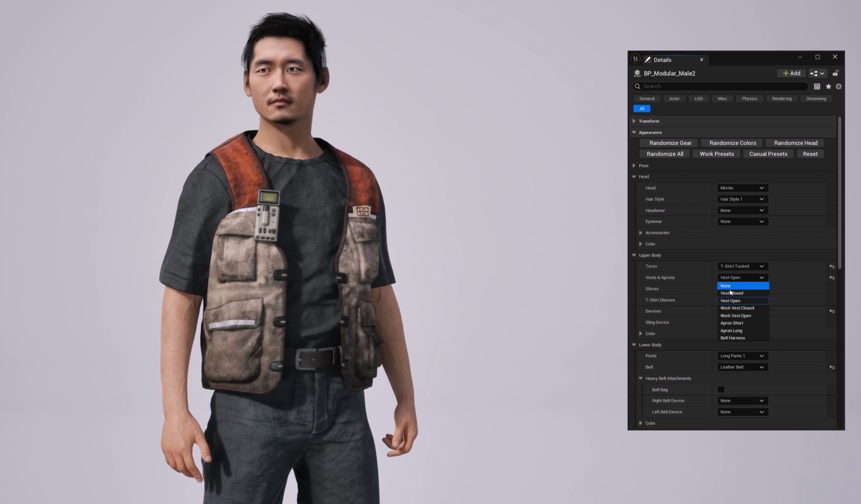The image size is (861, 504).
Task: Click the Unreal Engine logo icon
Action: [x=635, y=59]
